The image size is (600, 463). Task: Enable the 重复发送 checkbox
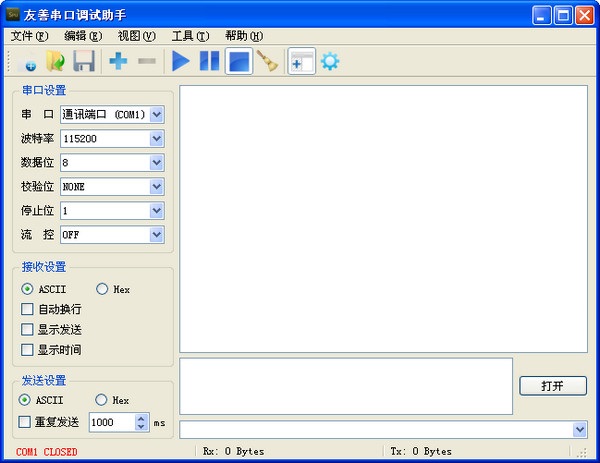click(25, 422)
